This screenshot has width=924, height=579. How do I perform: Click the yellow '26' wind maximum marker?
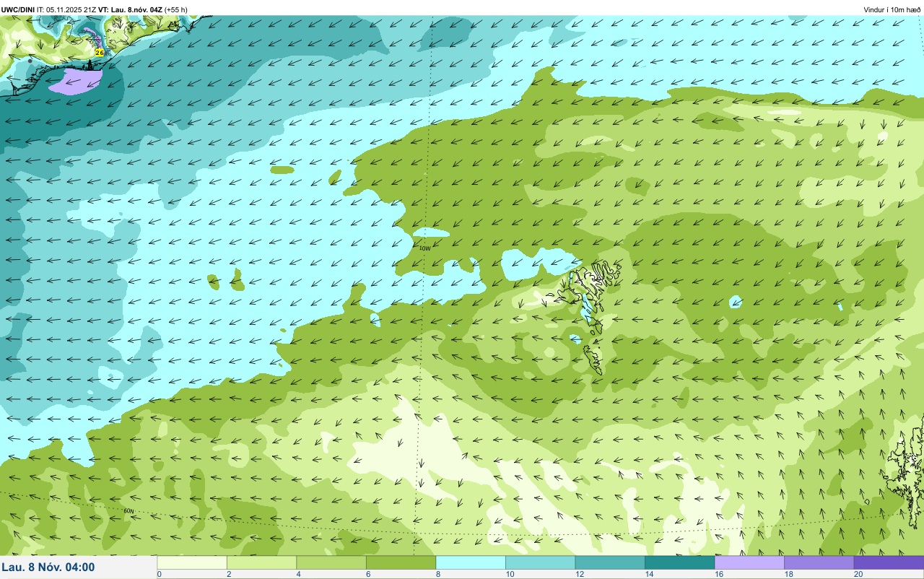coord(100,53)
